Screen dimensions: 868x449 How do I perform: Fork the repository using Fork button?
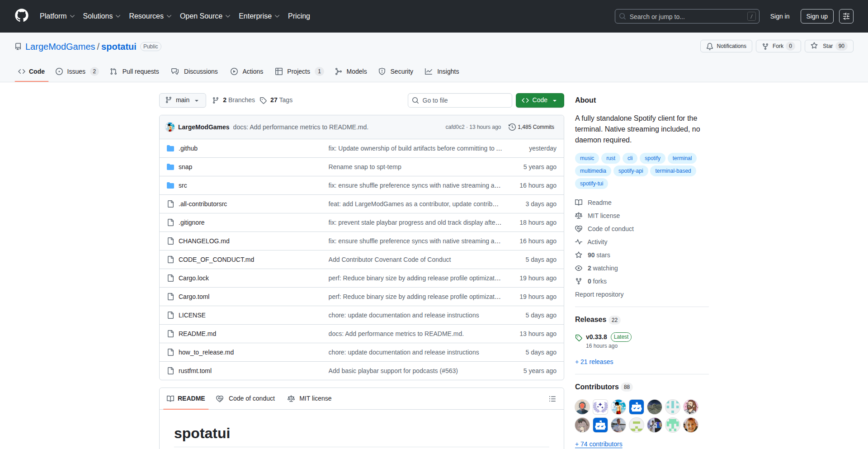coord(778,46)
